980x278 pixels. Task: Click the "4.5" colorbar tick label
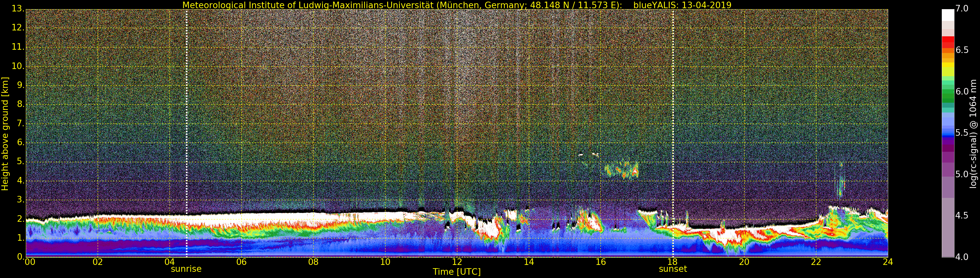click(x=961, y=216)
